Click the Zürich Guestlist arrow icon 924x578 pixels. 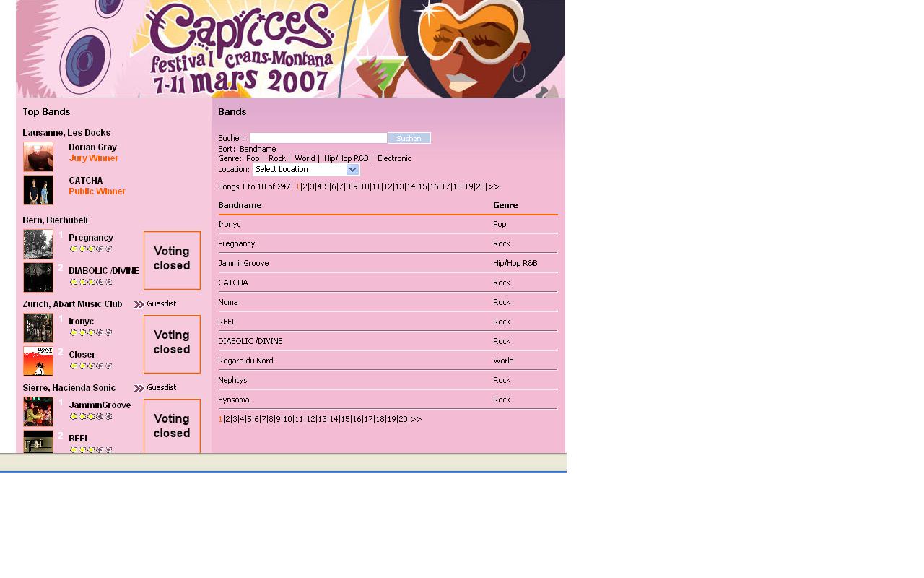139,304
